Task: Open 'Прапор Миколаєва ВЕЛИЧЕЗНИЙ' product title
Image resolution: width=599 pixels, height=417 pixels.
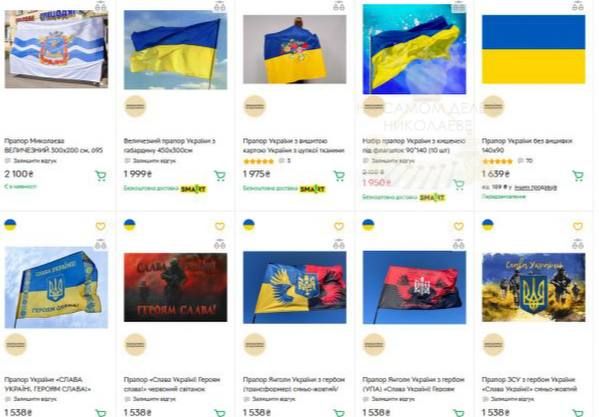Action: [53, 145]
